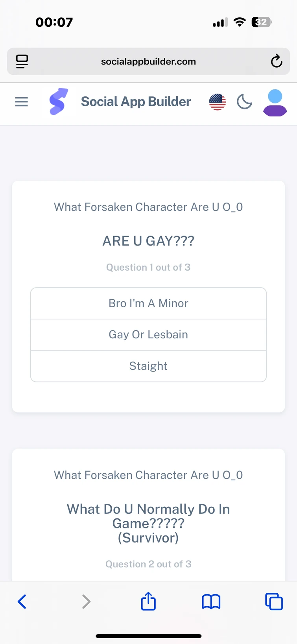297x644 pixels.
Task: Navigate back in Safari
Action: tap(22, 601)
